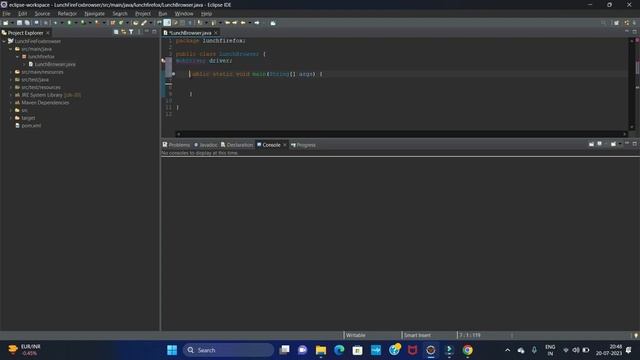Click the Debug toolbar icon
This screenshot has height=360, width=640.
[56, 23]
